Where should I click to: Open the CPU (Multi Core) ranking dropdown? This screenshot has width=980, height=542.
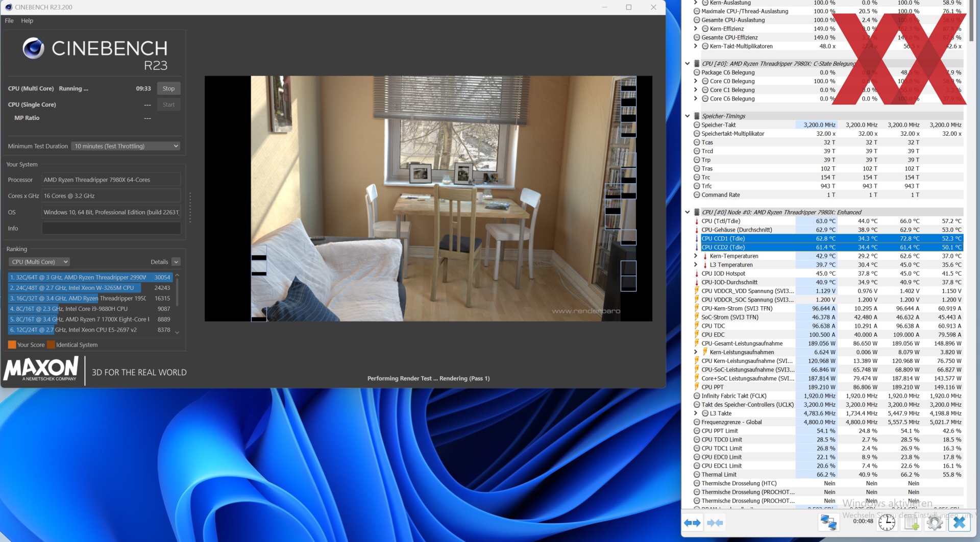(39, 262)
